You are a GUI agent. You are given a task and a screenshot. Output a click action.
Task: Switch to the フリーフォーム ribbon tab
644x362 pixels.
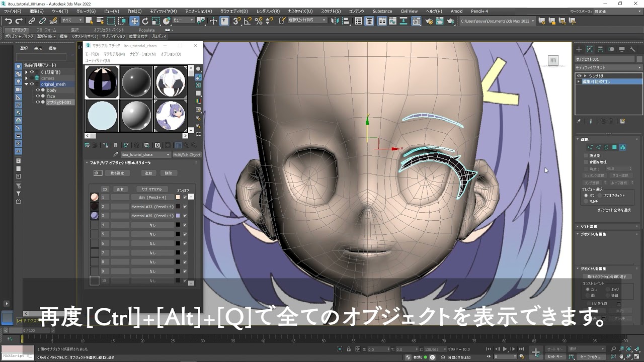(x=46, y=30)
